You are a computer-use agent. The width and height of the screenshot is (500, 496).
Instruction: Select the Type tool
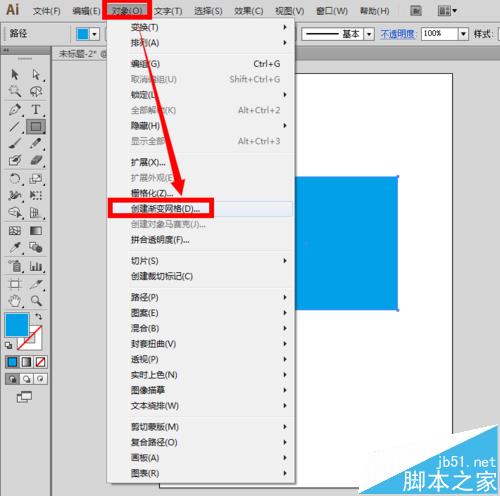click(x=36, y=109)
